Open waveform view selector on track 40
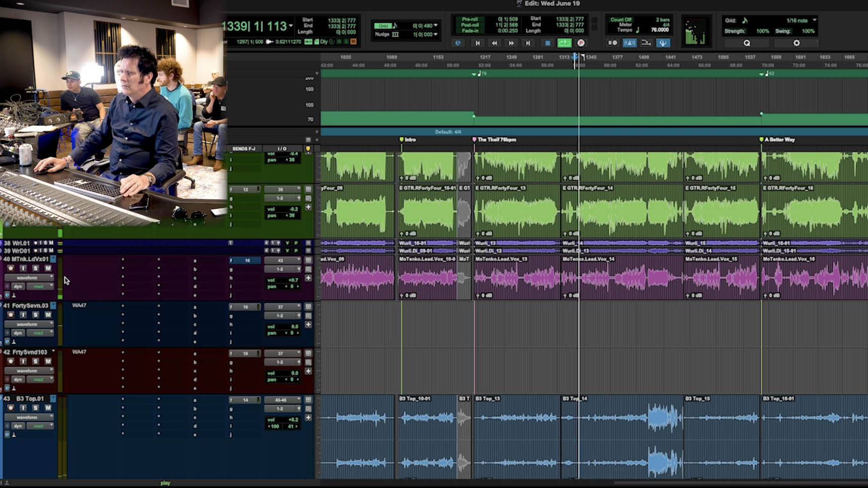The height and width of the screenshot is (488, 868). [x=29, y=278]
